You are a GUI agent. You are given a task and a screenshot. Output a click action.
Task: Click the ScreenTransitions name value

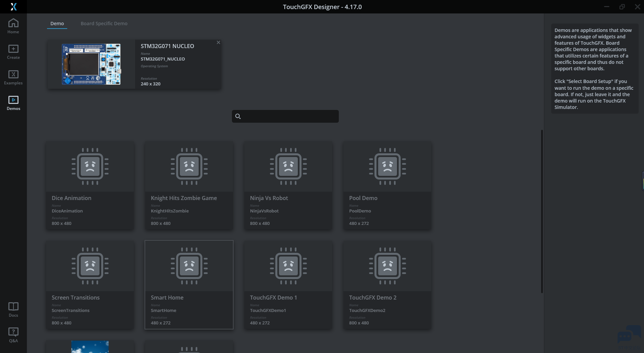(x=71, y=310)
